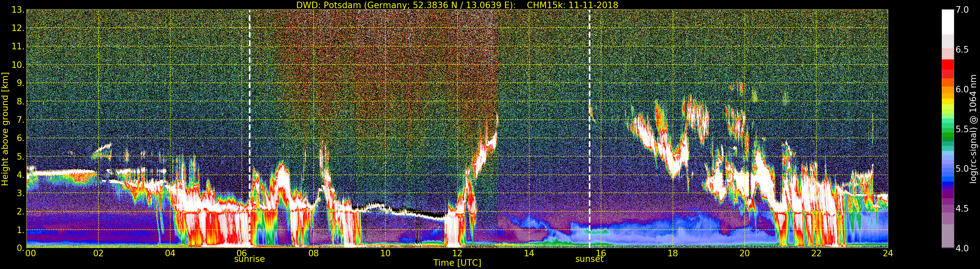Click the time axis tick label '02'

98,253
